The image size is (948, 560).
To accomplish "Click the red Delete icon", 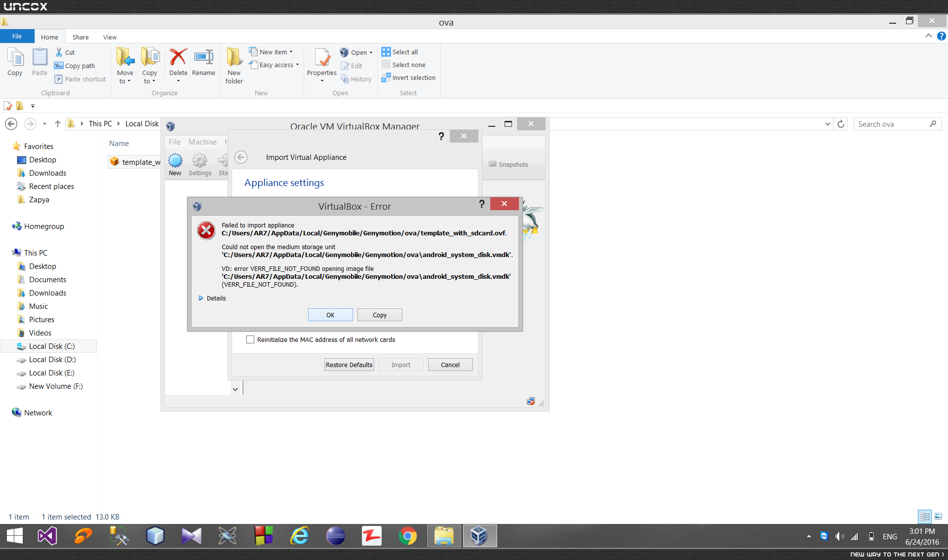I will pyautogui.click(x=178, y=57).
